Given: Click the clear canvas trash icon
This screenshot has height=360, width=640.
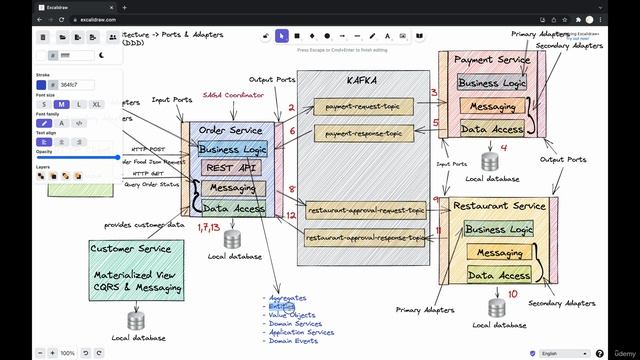Looking at the screenshot, I should 43,38.
